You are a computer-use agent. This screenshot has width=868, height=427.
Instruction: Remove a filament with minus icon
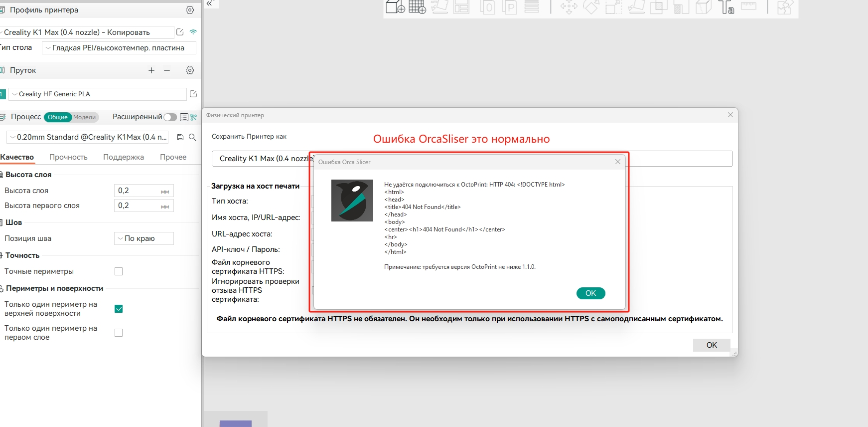click(x=167, y=70)
